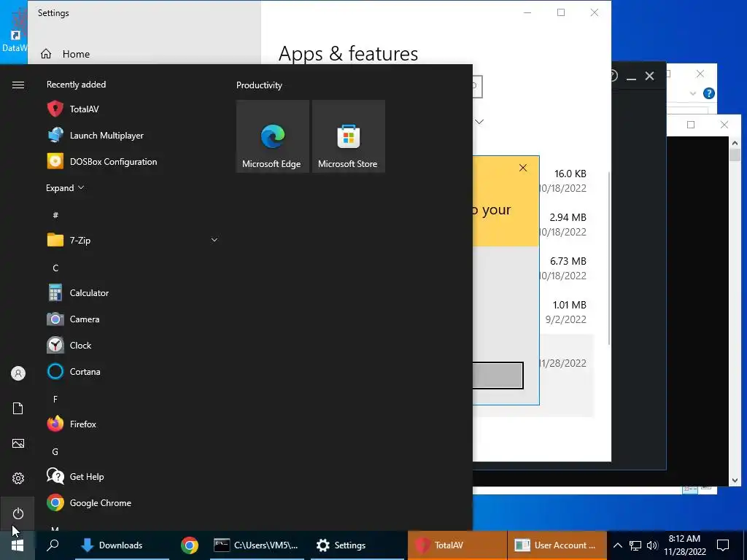Show hidden system tray icons

click(617, 545)
